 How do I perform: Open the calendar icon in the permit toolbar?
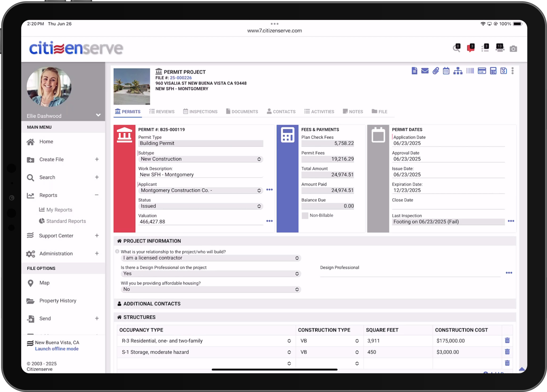pyautogui.click(x=446, y=71)
